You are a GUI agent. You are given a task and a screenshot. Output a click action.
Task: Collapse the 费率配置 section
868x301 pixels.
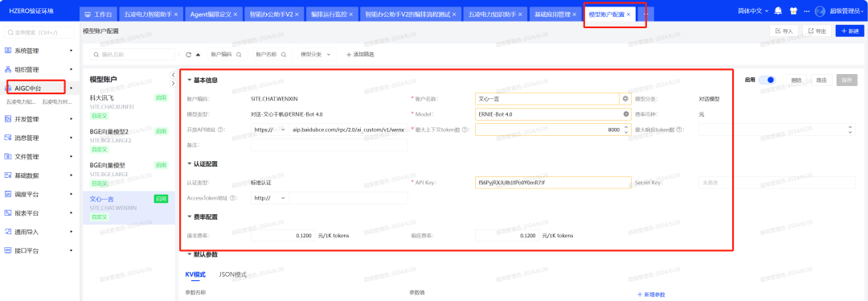(x=190, y=216)
